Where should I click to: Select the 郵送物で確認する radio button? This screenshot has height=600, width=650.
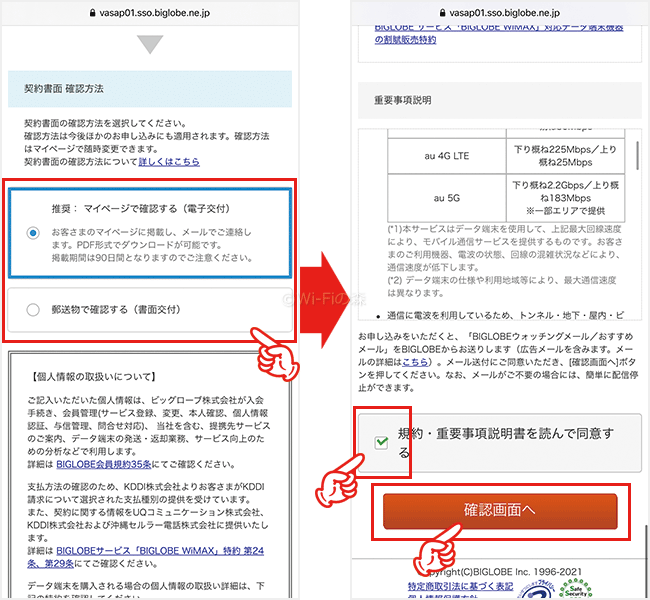[x=33, y=309]
